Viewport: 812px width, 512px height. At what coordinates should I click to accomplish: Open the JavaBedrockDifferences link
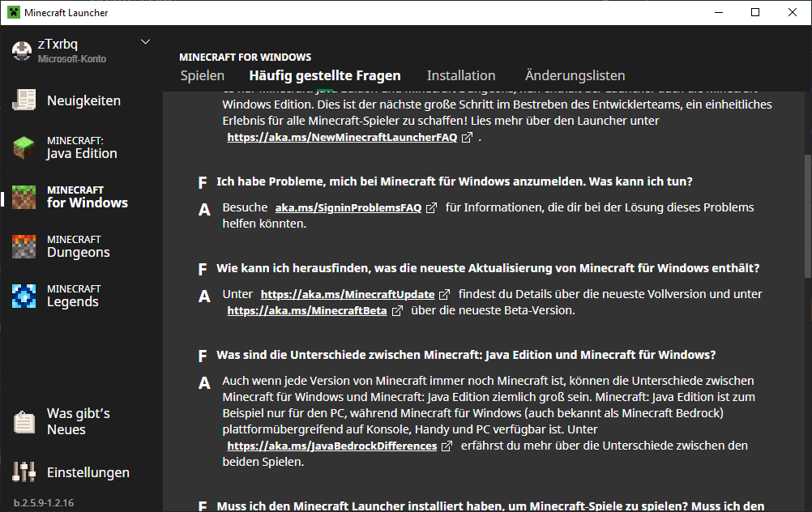pyautogui.click(x=332, y=446)
